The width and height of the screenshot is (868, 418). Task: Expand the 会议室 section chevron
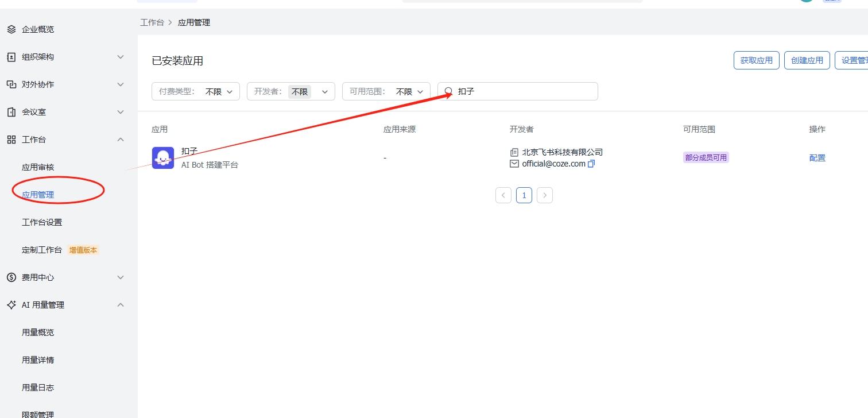[121, 112]
